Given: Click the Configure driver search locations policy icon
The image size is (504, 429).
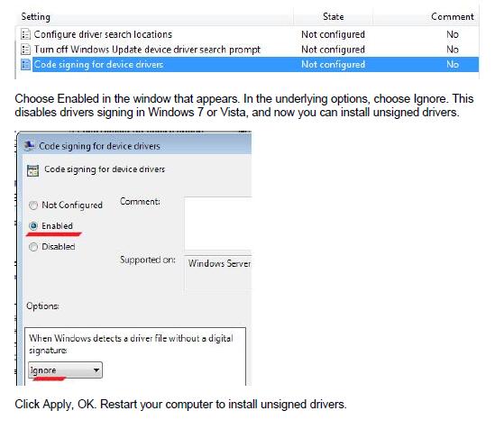Looking at the screenshot, I should point(25,34).
